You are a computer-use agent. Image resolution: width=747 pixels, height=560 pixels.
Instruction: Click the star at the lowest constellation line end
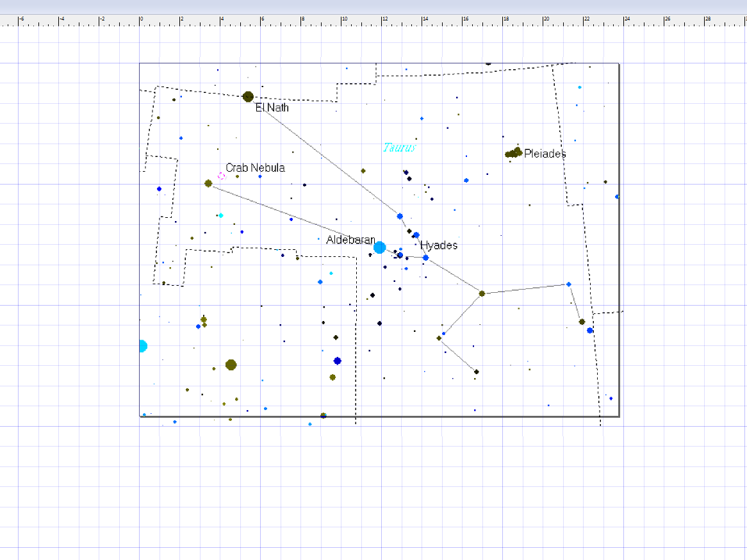click(476, 372)
